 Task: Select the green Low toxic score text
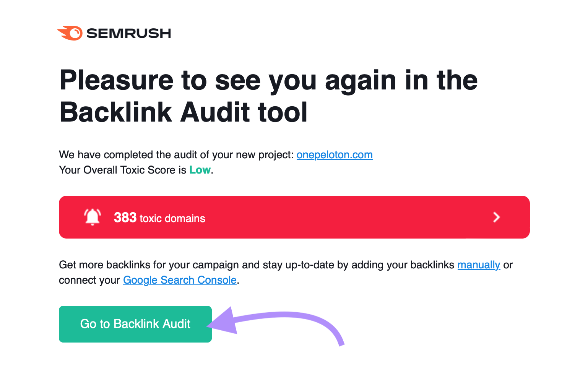point(200,170)
